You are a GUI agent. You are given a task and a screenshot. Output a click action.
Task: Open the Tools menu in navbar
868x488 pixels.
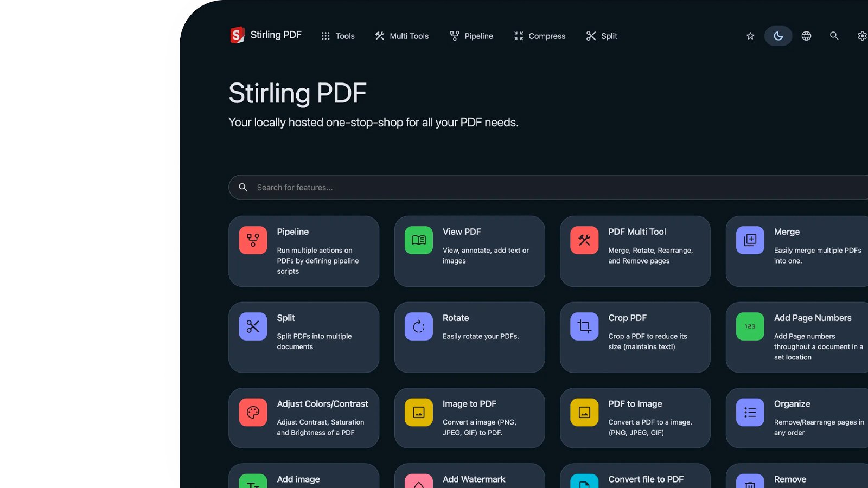click(337, 36)
